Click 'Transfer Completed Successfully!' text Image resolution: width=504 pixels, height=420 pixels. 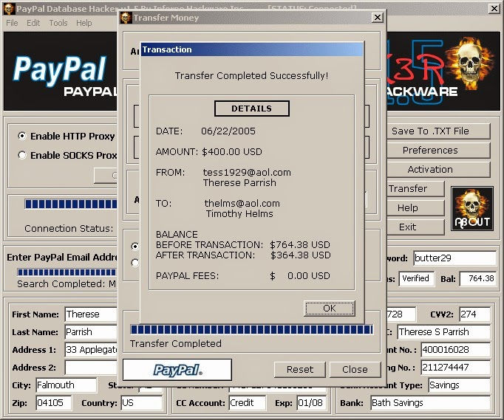point(252,76)
